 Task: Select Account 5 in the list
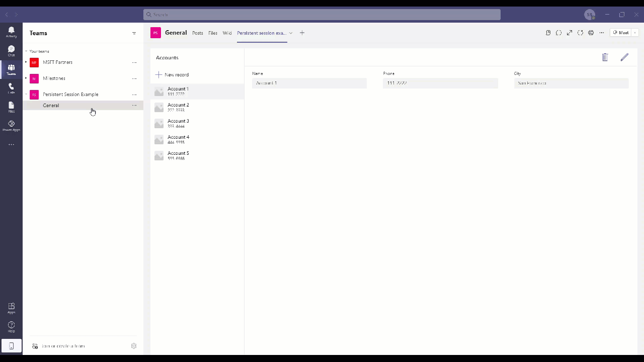(x=197, y=155)
